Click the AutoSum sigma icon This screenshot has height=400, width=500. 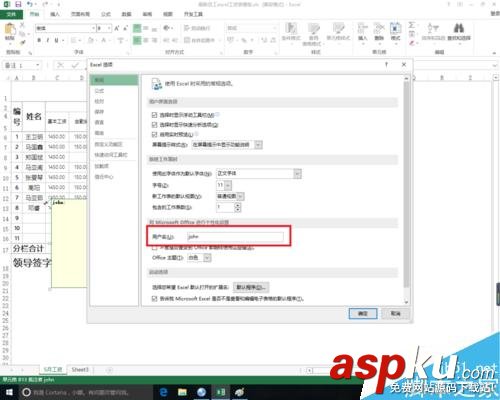412,25
